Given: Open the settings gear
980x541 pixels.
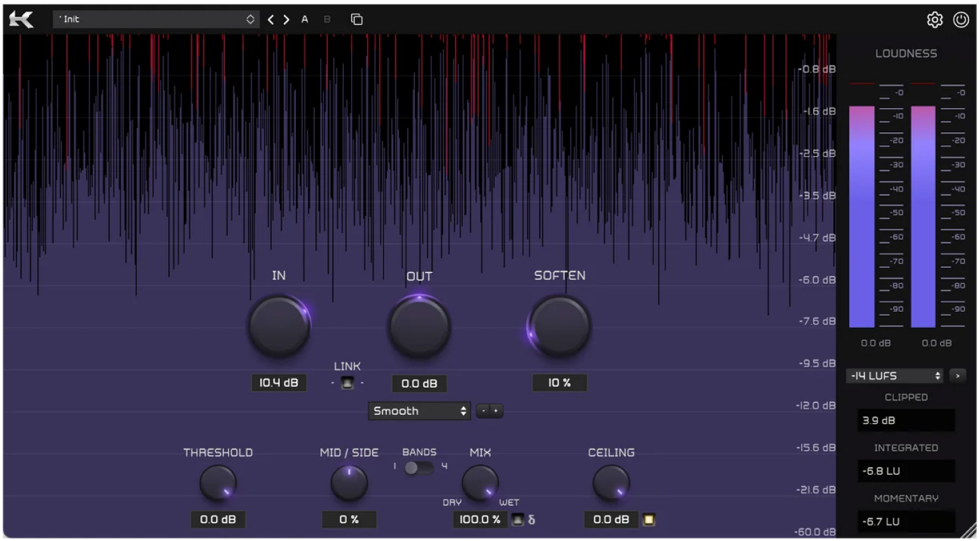Looking at the screenshot, I should [935, 19].
